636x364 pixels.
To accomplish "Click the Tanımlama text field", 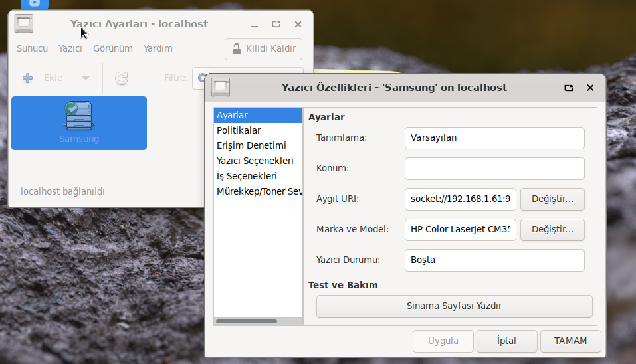I will (x=494, y=137).
